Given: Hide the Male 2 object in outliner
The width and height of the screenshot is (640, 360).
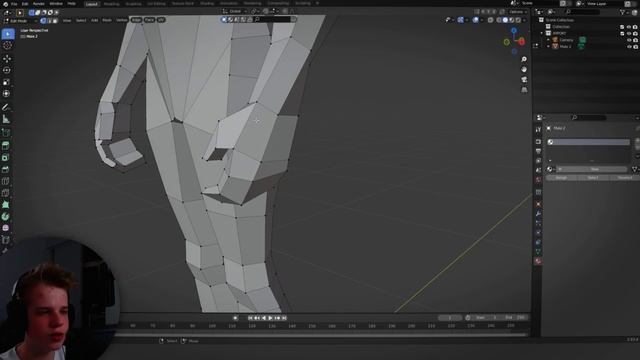Looking at the screenshot, I should [629, 47].
